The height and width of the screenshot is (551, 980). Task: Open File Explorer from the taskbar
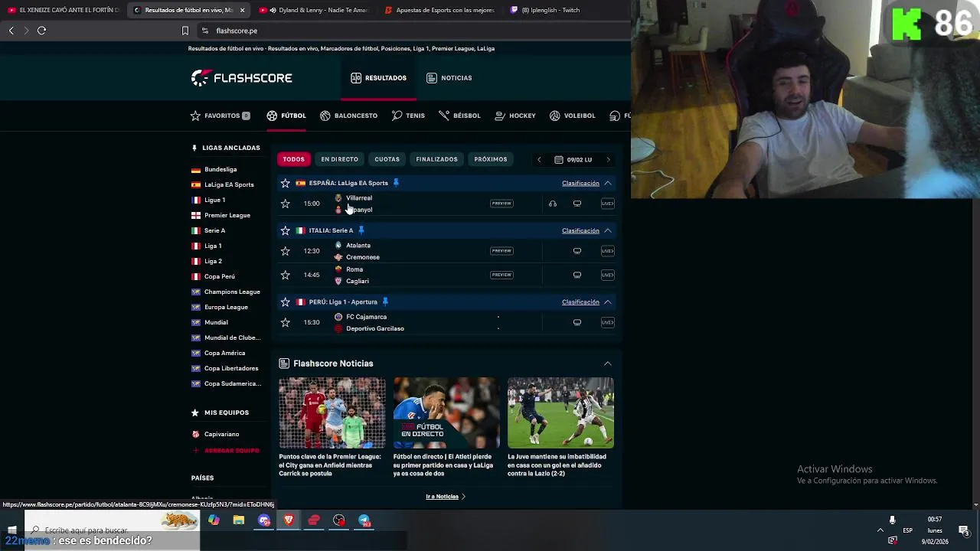pos(239,520)
